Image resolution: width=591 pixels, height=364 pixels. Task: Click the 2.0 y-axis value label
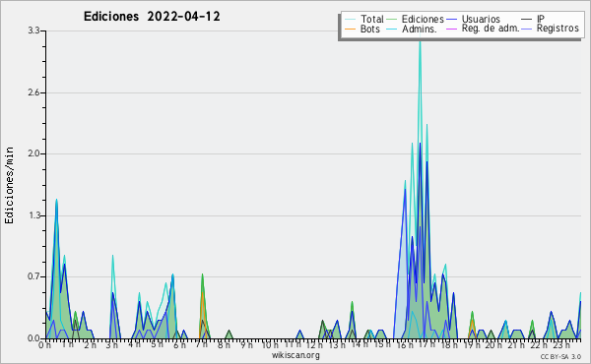point(33,153)
